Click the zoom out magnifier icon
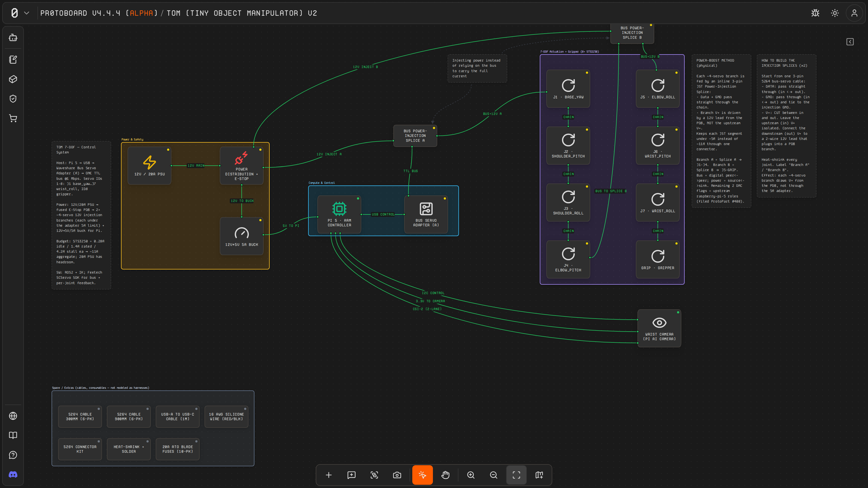The width and height of the screenshot is (868, 488). 494,475
